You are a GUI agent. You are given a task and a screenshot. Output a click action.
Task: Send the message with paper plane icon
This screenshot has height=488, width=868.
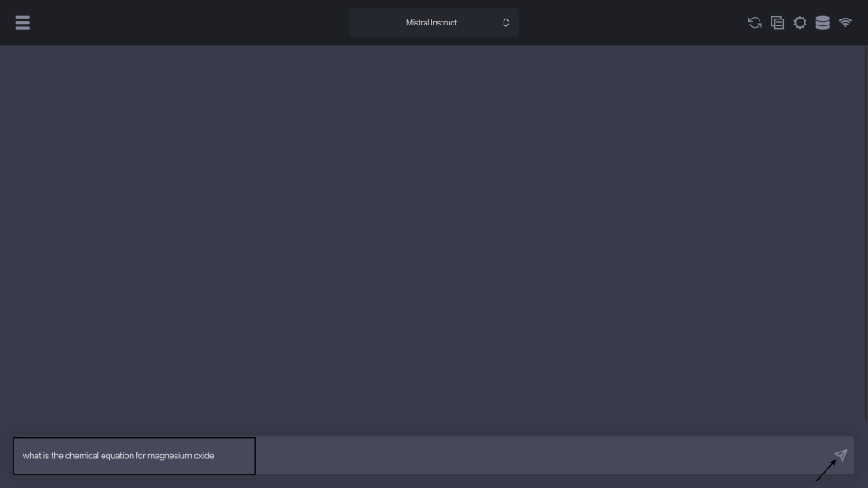pyautogui.click(x=840, y=456)
